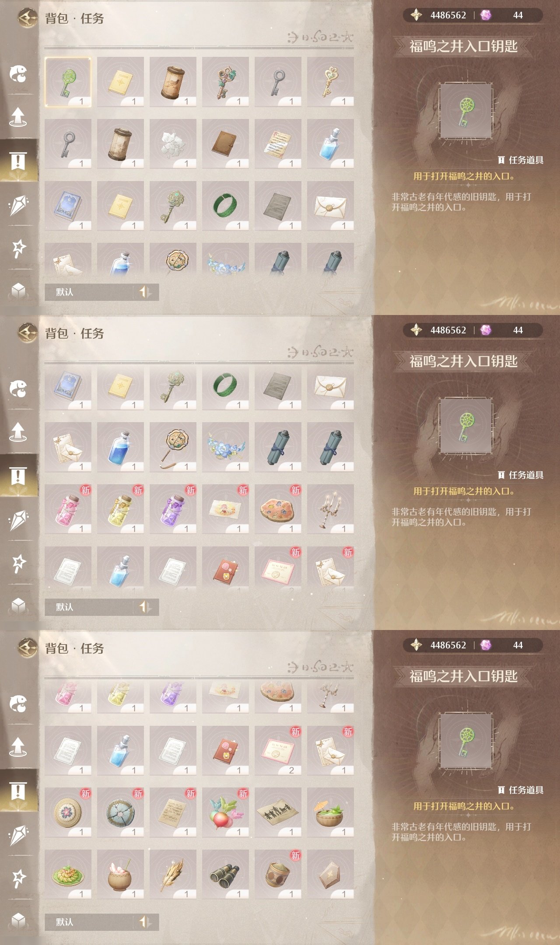
Task: Choose the beige hexagonal card item
Action: 330,875
